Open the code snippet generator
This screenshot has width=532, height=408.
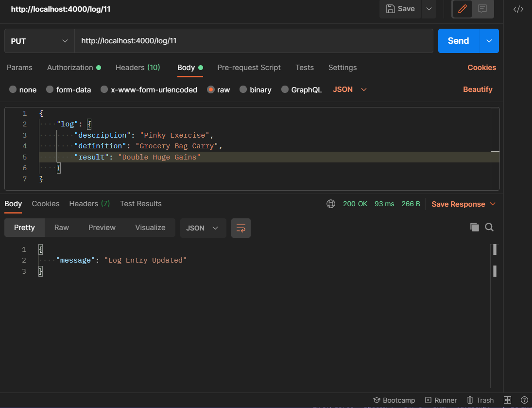click(518, 9)
